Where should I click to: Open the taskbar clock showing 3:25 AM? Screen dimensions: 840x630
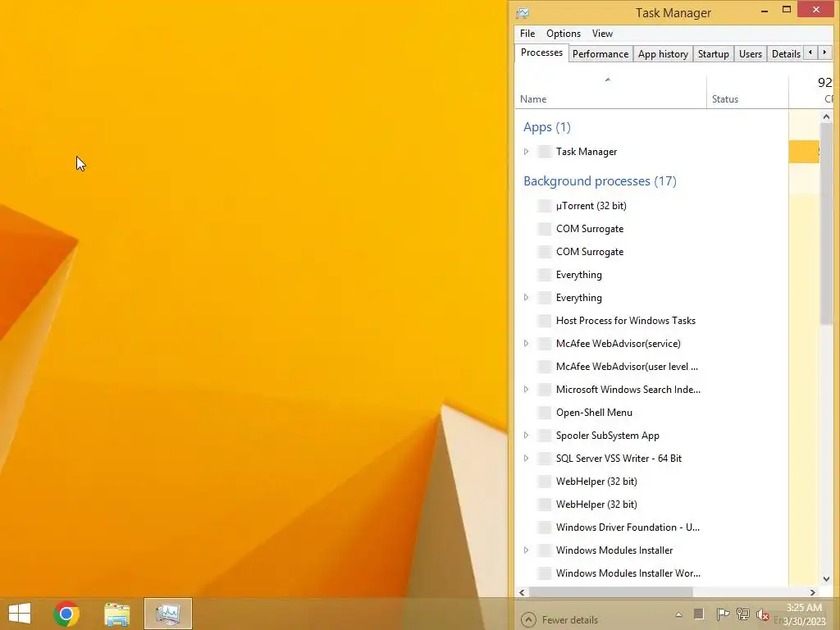(x=805, y=614)
